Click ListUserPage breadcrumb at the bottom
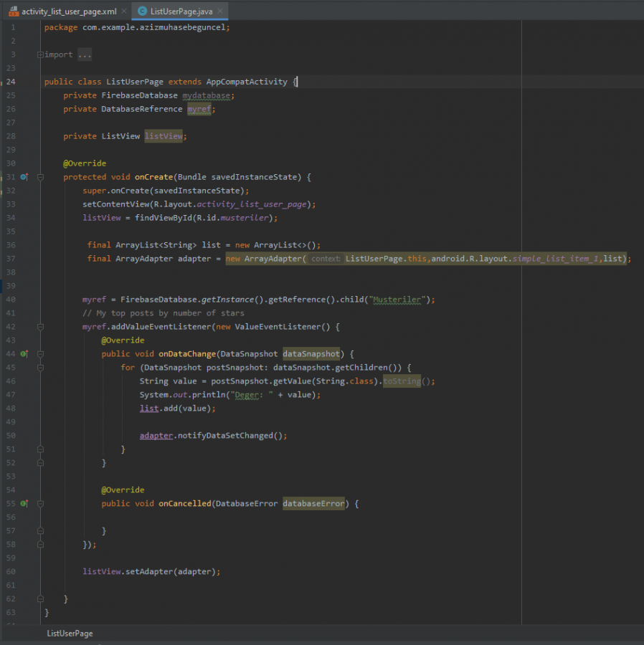The width and height of the screenshot is (644, 645). [x=70, y=634]
